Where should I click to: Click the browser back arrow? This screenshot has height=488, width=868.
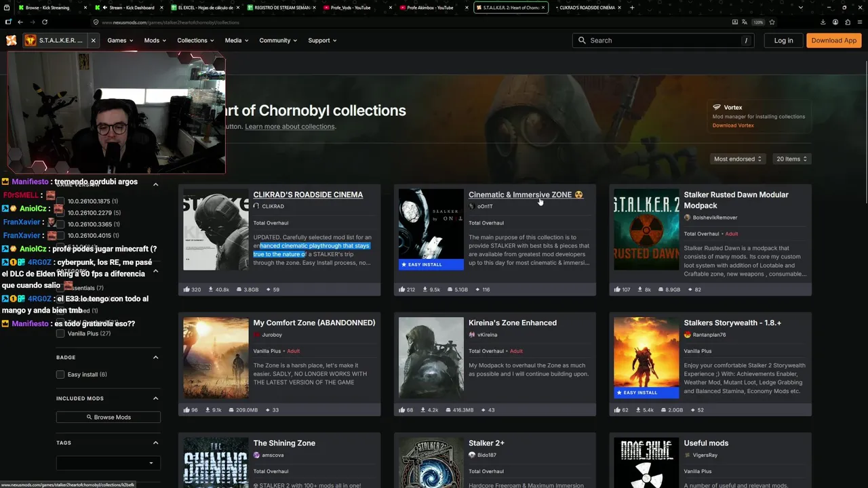click(20, 22)
